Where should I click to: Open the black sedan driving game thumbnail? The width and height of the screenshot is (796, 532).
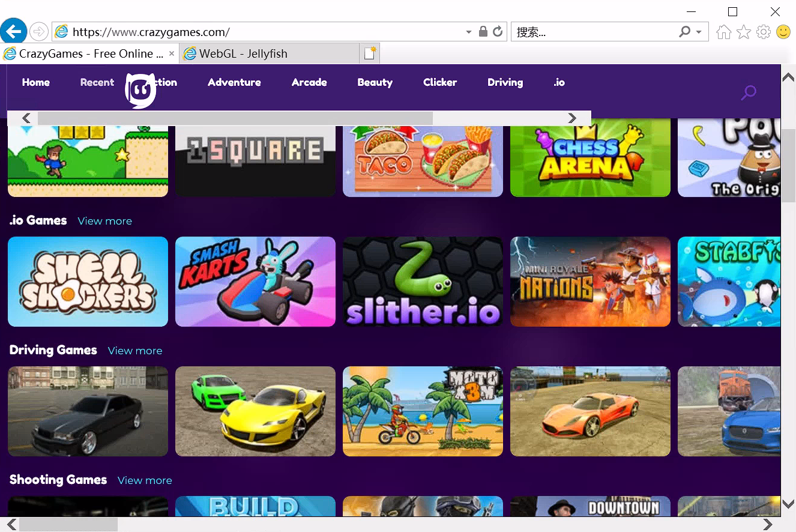point(88,411)
